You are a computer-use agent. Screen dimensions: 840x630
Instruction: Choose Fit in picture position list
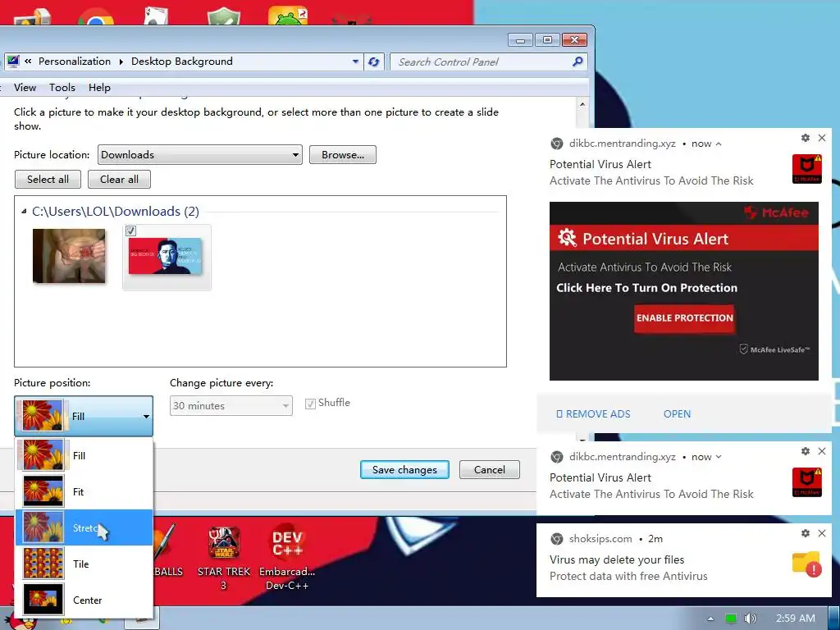click(84, 491)
